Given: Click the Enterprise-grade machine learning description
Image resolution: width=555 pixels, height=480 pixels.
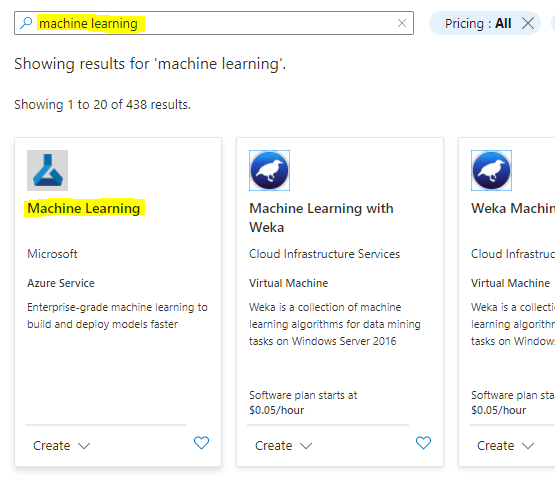Looking at the screenshot, I should pos(117,316).
